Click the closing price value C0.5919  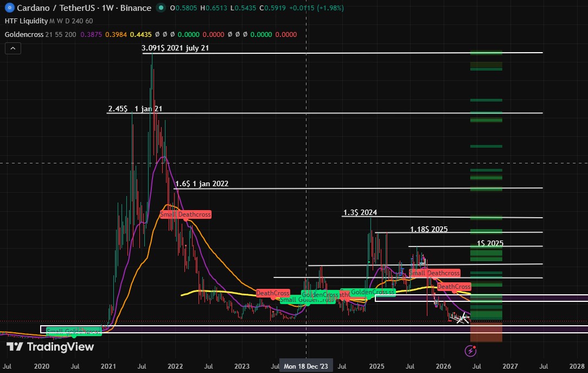[x=273, y=8]
